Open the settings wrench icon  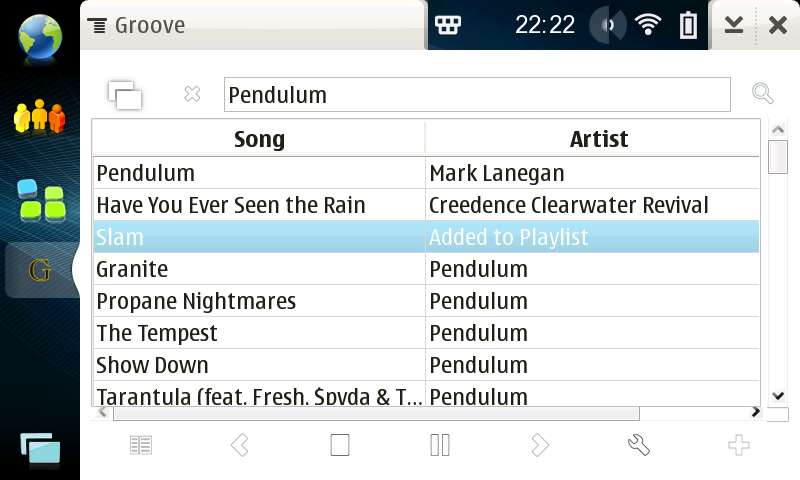(639, 445)
